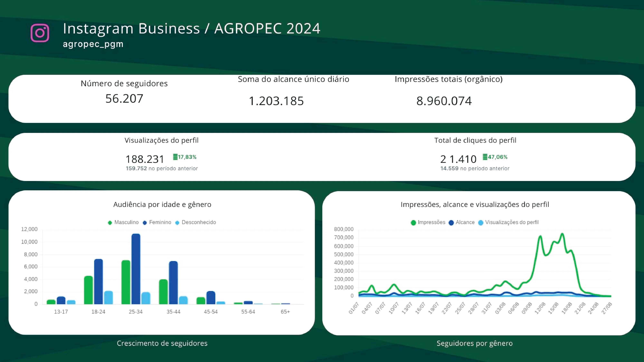Click the Instagram logo icon
The width and height of the screenshot is (644, 362).
40,33
